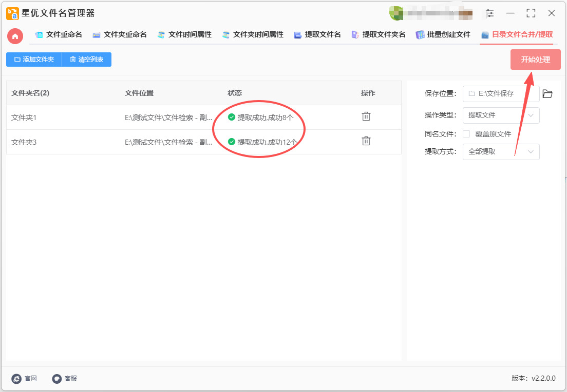This screenshot has height=392, width=567.
Task: Start processing with 开始处理 button
Action: click(536, 60)
